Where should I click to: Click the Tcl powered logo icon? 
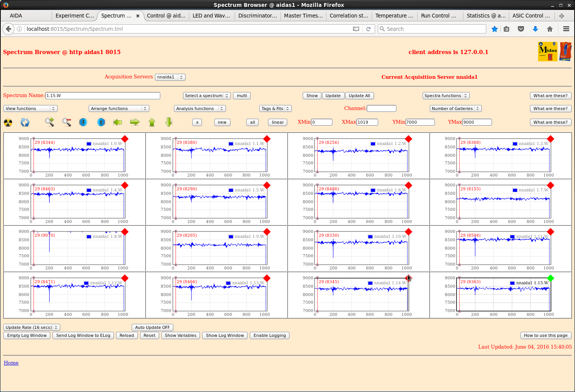pyautogui.click(x=565, y=51)
